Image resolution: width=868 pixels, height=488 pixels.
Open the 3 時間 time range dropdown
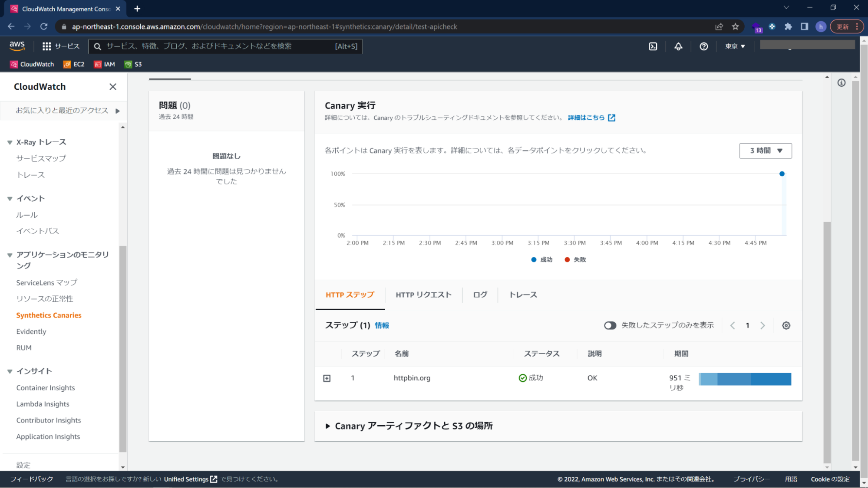pyautogui.click(x=766, y=151)
